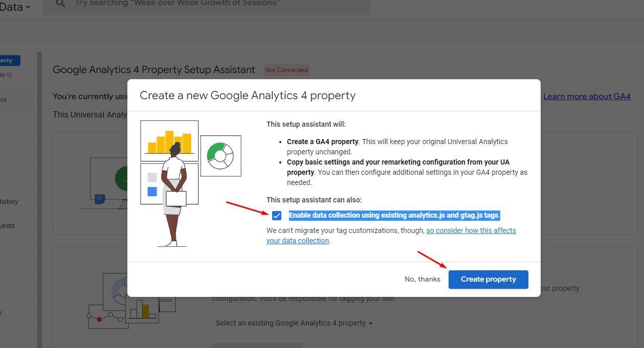Open the Data dropdown arrow in header
644x348 pixels.
click(28, 7)
